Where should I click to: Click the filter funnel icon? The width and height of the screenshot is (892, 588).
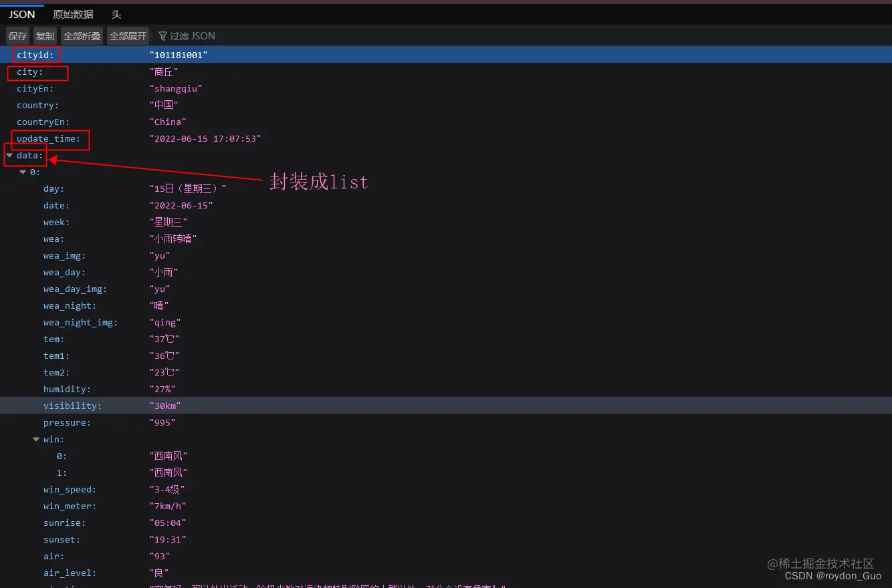pyautogui.click(x=162, y=36)
